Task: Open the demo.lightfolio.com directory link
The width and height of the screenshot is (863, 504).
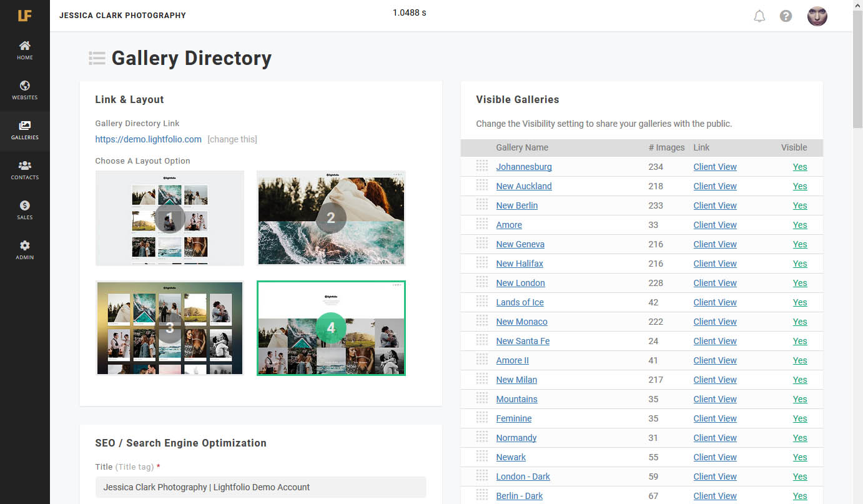Action: pyautogui.click(x=148, y=139)
